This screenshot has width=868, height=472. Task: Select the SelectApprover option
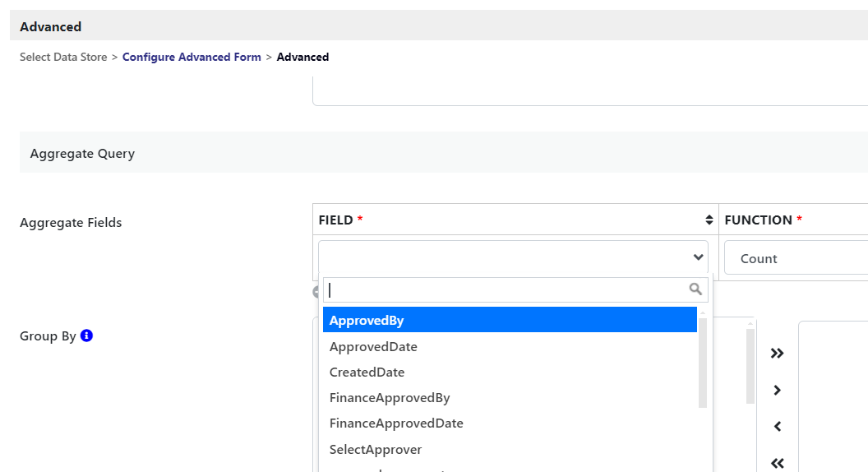tap(510, 449)
